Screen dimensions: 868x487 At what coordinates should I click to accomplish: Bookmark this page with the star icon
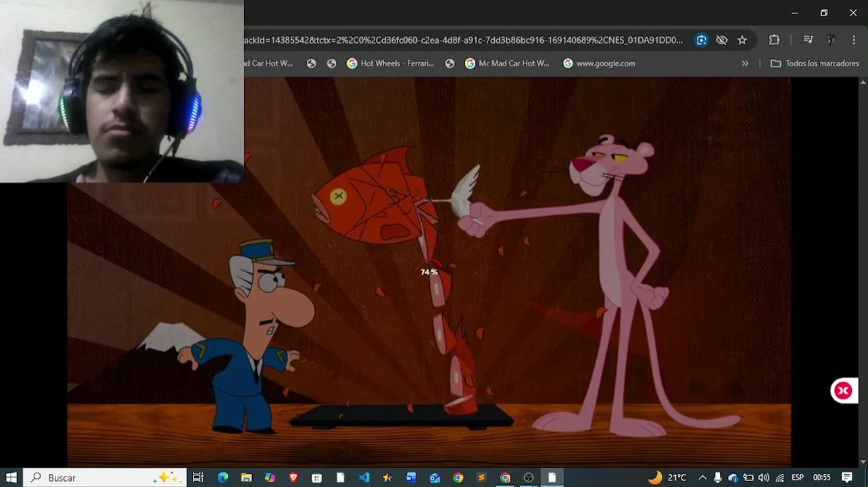(x=742, y=40)
